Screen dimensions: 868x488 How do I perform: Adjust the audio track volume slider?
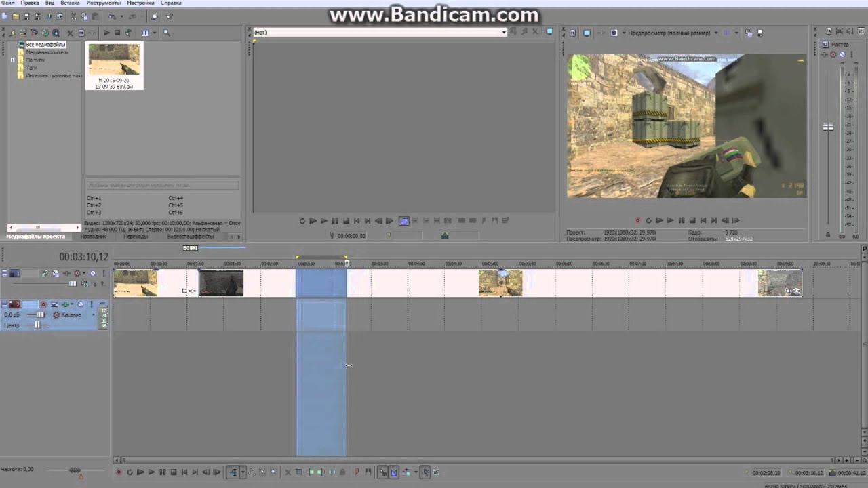point(40,314)
